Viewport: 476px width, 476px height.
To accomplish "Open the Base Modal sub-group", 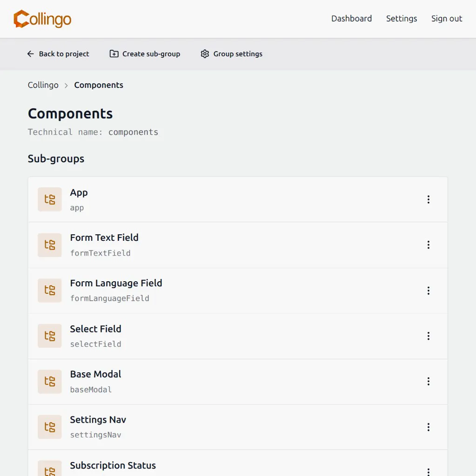I will [238, 382].
